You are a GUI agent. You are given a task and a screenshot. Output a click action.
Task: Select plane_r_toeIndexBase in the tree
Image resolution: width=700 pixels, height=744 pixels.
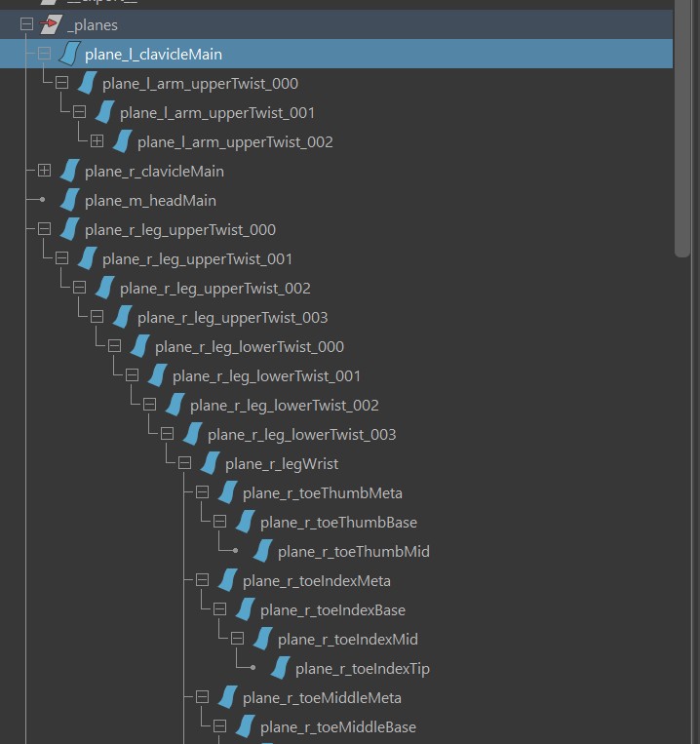(332, 609)
